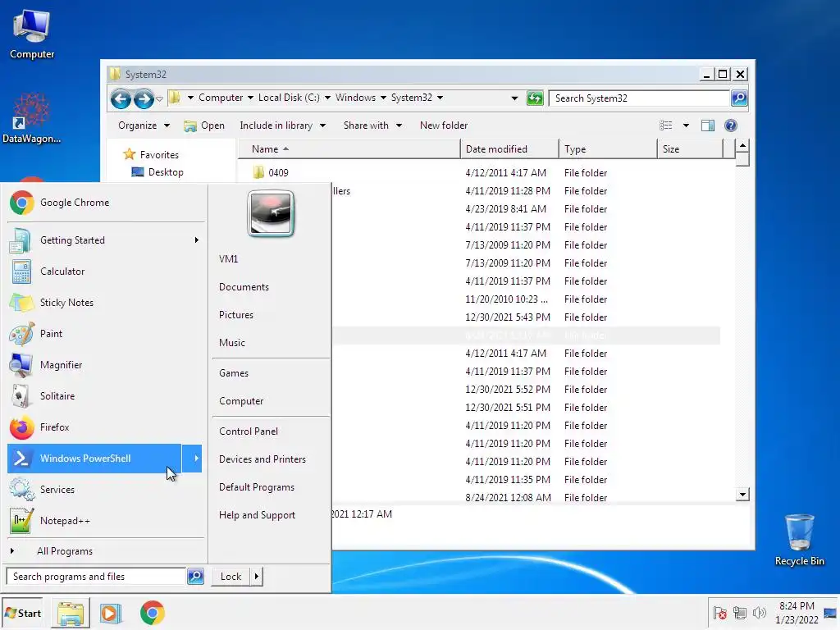Click New folder in Explorer toolbar

(444, 126)
